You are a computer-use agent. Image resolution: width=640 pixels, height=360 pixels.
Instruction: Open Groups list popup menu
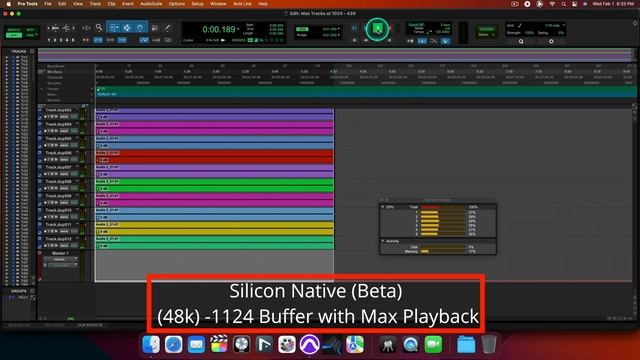32,291
